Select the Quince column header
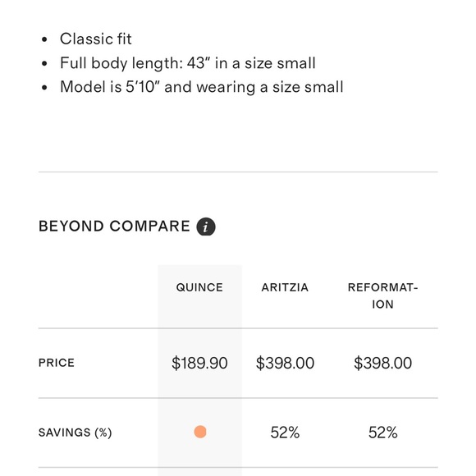476x476 pixels. [x=199, y=287]
